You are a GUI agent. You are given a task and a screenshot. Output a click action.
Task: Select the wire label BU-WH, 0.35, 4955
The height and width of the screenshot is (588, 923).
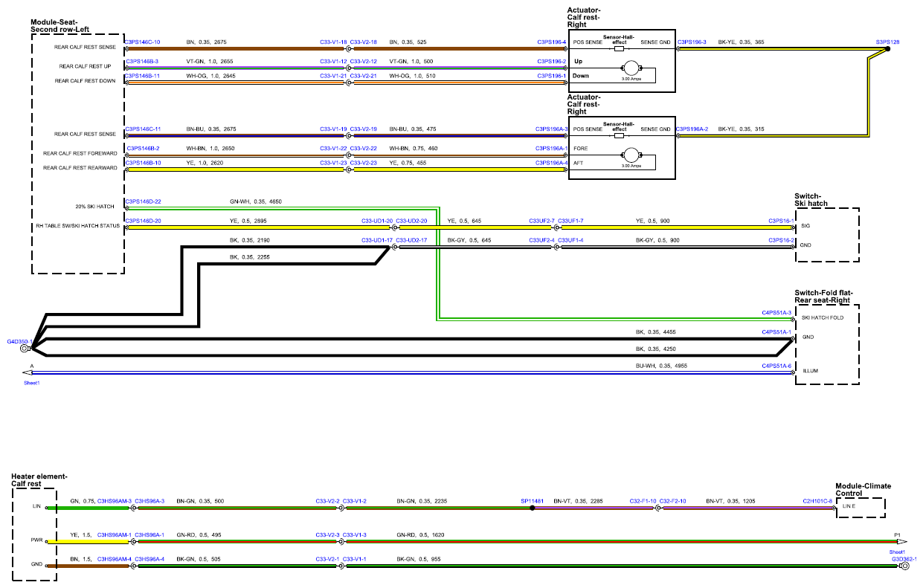pyautogui.click(x=663, y=366)
